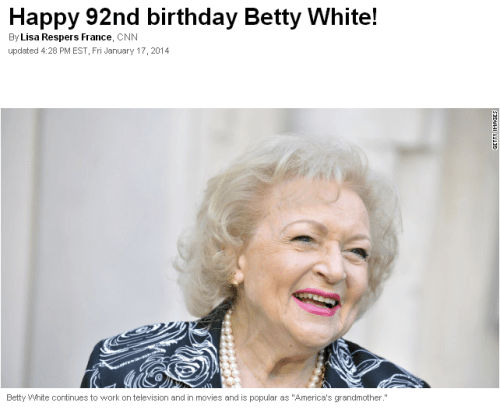Open the main Betty White photo

click(x=250, y=248)
